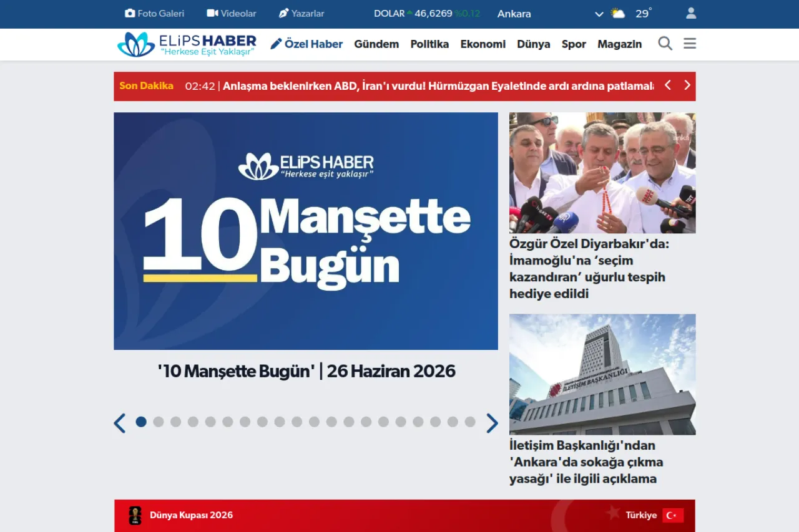
Task: Expand the Ankara city dropdown
Action: tap(599, 14)
